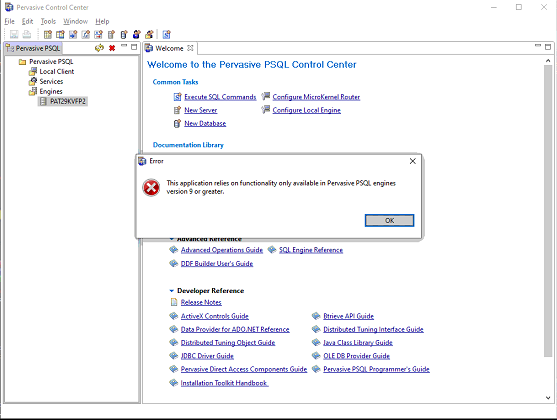Click the document icon beside Release Notes
The image size is (557, 420).
point(174,302)
